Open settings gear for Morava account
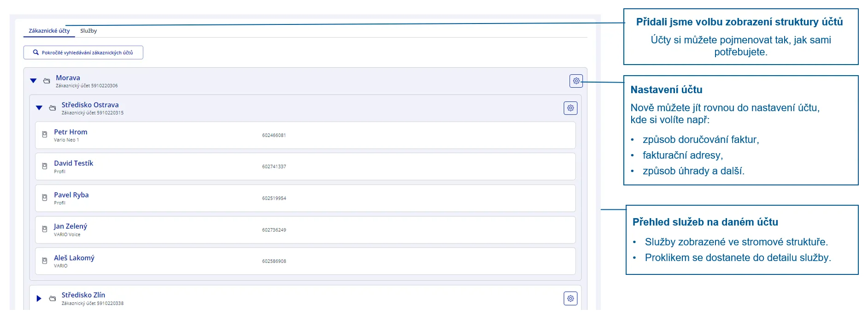The height and width of the screenshot is (321, 868). pyautogui.click(x=576, y=81)
